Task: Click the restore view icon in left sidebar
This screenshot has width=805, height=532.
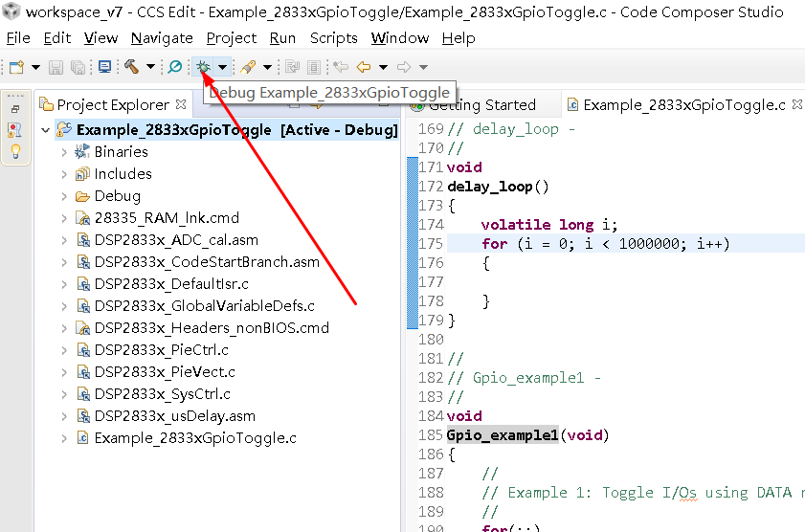Action: [15, 109]
